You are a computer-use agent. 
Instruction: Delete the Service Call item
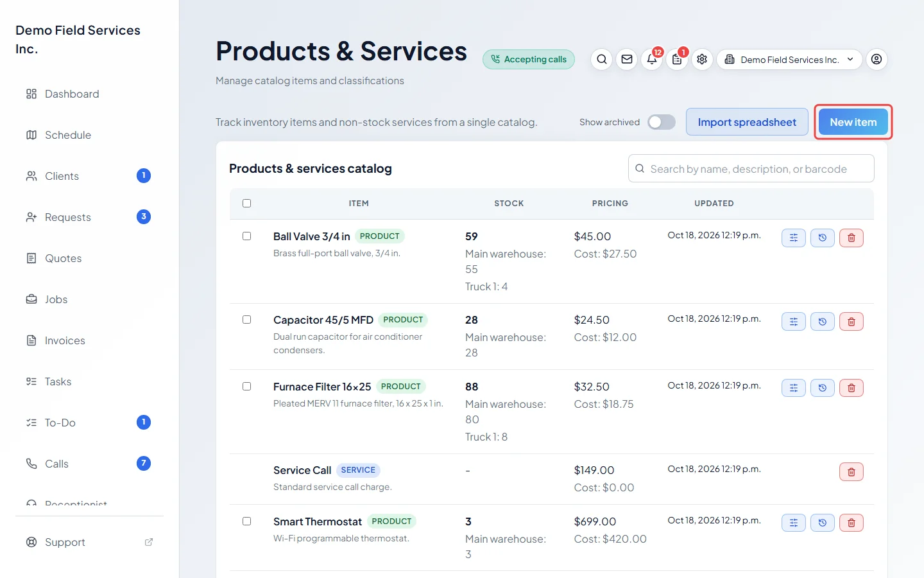[851, 472]
